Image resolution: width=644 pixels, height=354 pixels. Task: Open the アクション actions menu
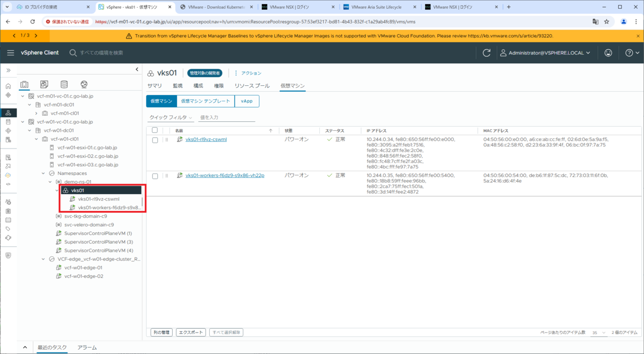pyautogui.click(x=247, y=73)
